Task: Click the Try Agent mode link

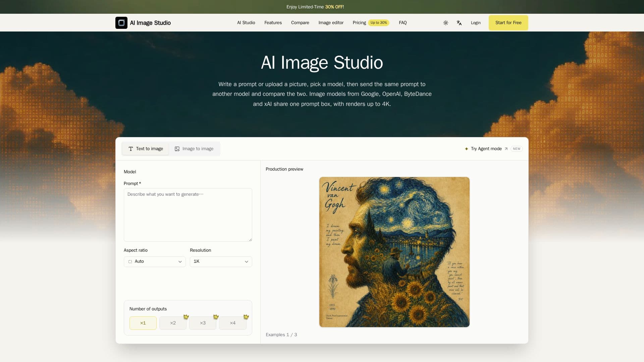Action: tap(486, 149)
